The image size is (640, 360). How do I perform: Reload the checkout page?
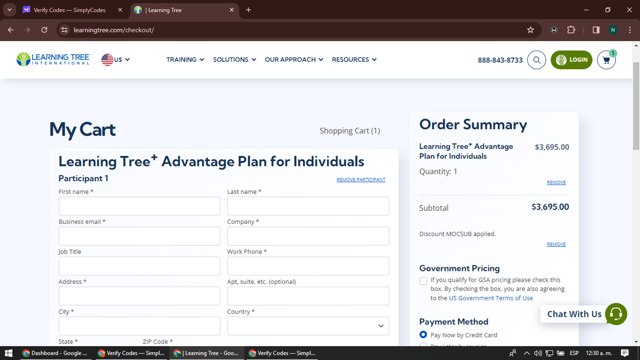tap(44, 30)
